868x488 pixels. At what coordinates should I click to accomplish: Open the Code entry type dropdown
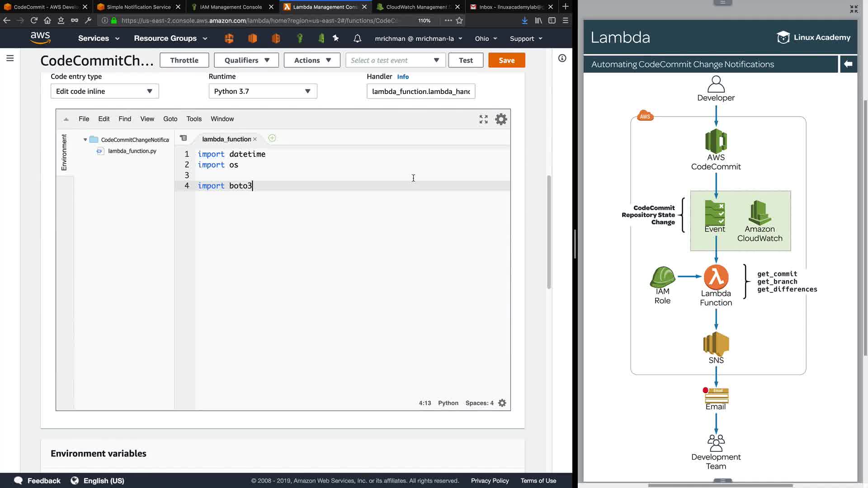104,91
